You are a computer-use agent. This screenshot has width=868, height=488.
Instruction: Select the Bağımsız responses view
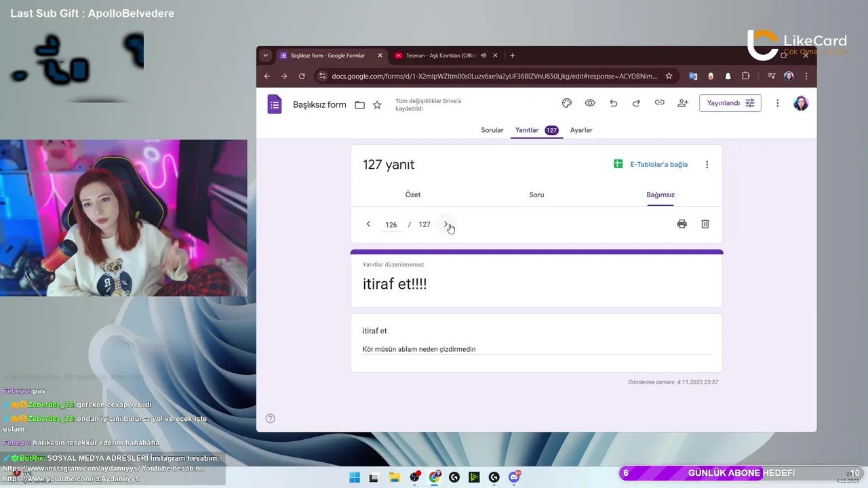tap(660, 195)
